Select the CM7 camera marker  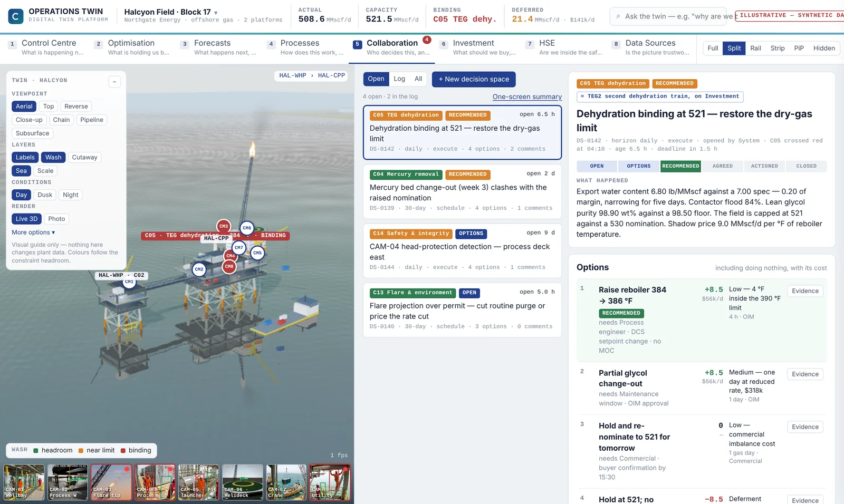(239, 247)
